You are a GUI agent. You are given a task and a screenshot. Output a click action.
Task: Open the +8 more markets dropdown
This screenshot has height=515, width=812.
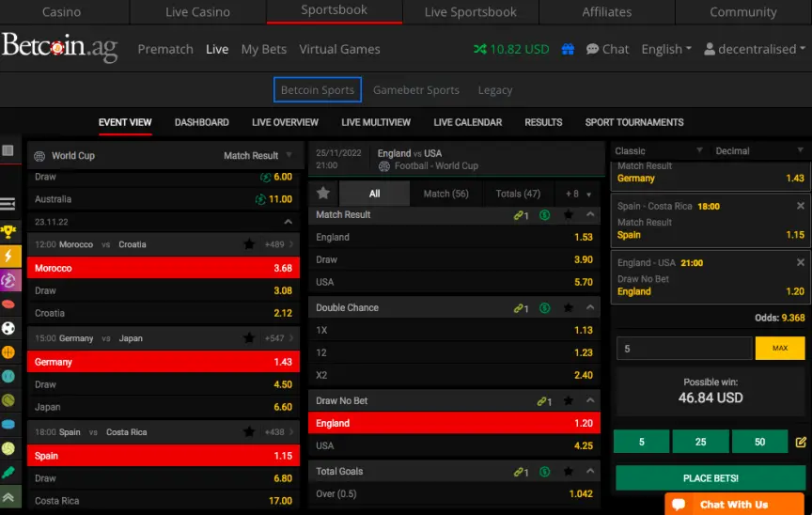578,195
